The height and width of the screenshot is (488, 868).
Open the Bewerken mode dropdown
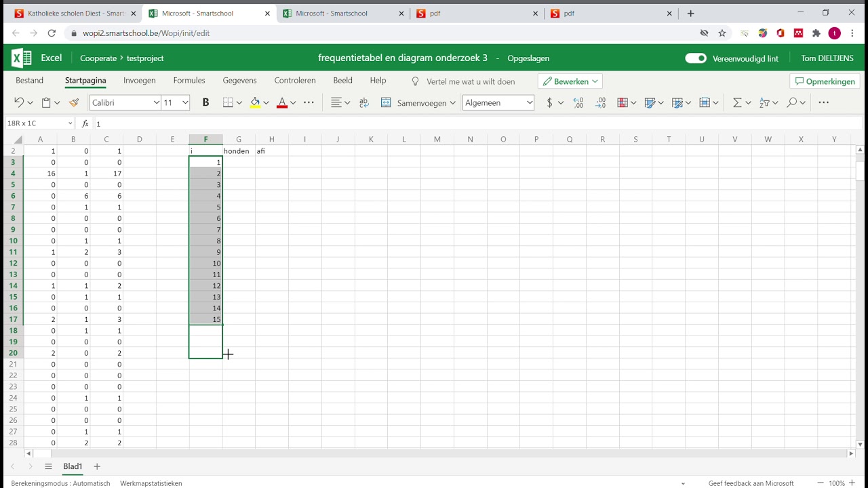click(x=570, y=81)
